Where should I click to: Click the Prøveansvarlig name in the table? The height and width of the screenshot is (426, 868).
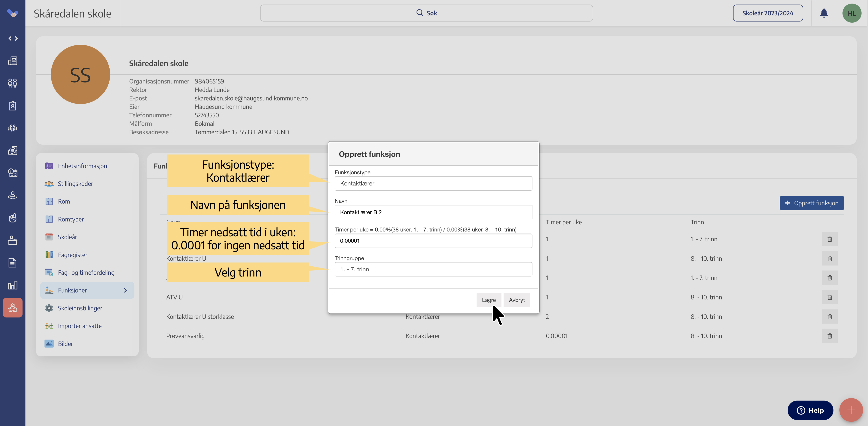click(x=185, y=336)
